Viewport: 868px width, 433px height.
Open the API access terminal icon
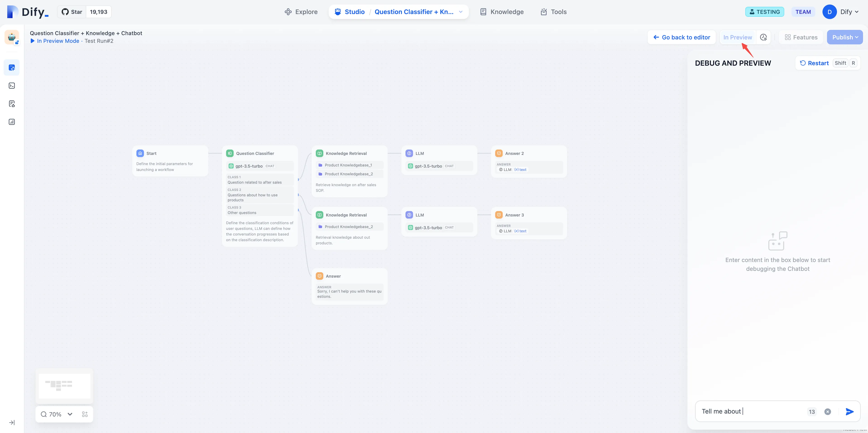[x=12, y=86]
